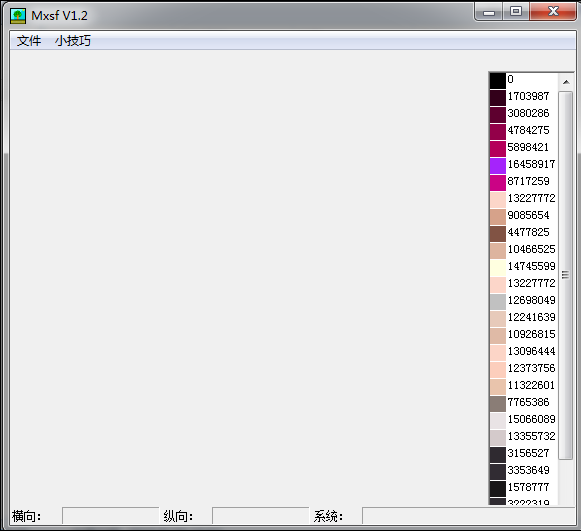The height and width of the screenshot is (531, 581).
Task: Select the black swatch labeled 0
Action: [x=498, y=81]
